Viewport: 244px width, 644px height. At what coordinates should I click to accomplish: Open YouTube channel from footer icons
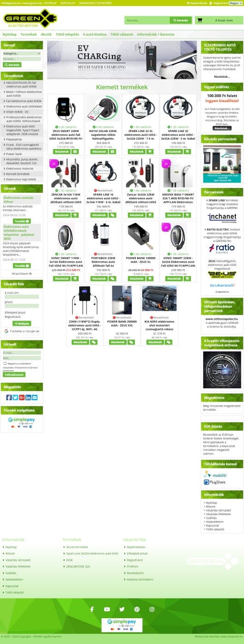coord(107,609)
